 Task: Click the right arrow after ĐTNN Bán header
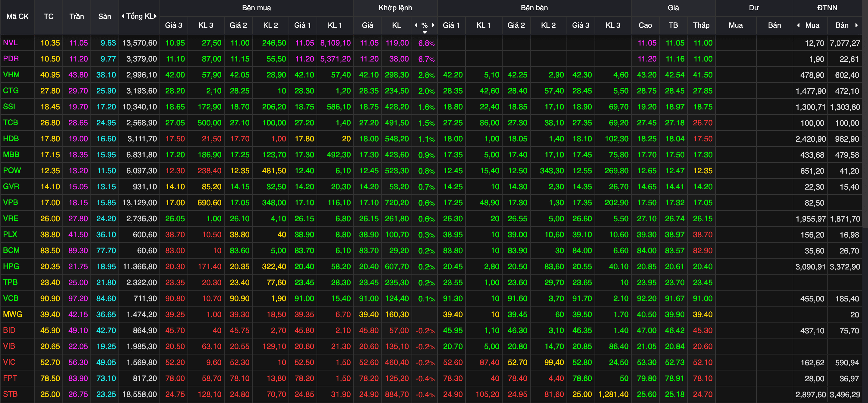coord(856,25)
